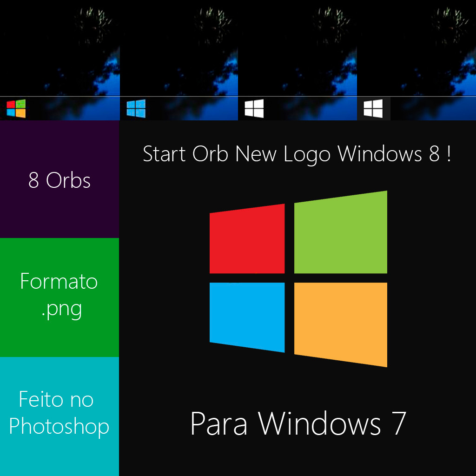Click the green pane of large Windows logo

[341, 232]
